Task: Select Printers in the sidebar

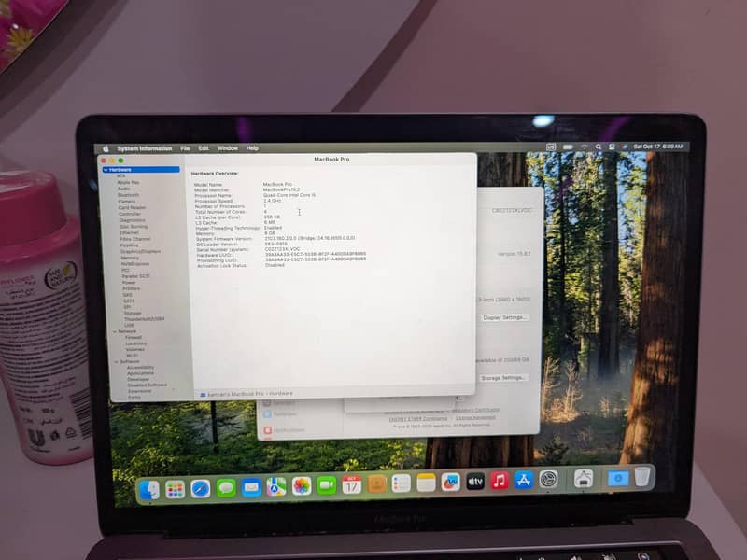Action: click(132, 288)
